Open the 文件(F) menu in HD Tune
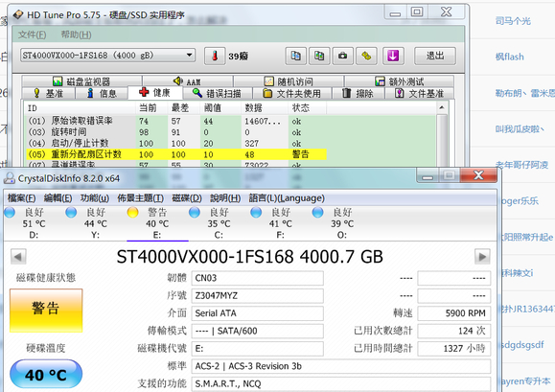This screenshot has height=392, width=555. 33,35
